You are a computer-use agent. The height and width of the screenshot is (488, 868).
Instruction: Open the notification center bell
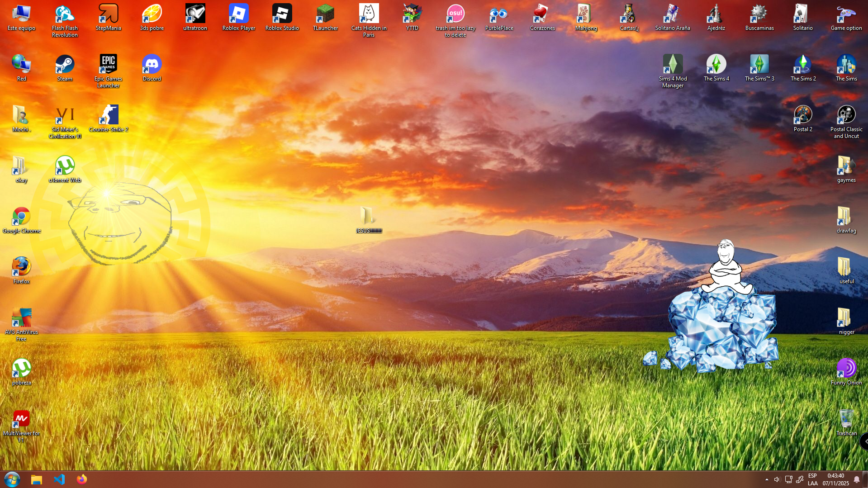(856, 479)
